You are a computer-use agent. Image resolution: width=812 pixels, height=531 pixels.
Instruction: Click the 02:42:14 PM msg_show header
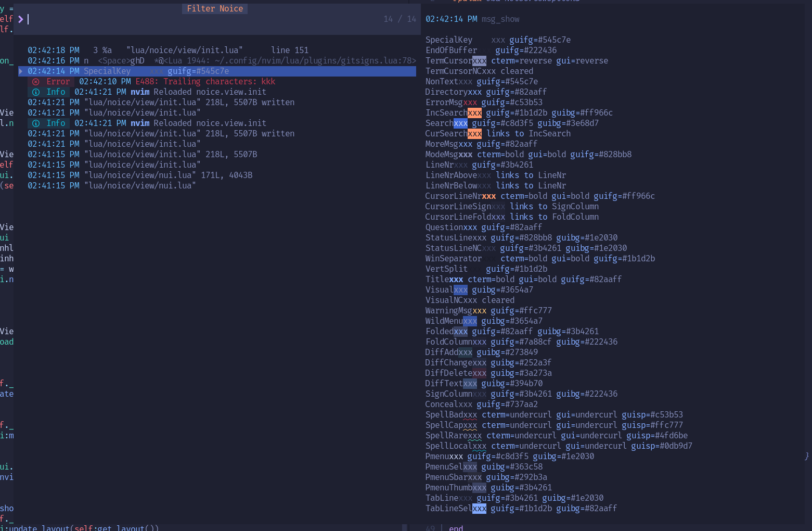click(472, 19)
